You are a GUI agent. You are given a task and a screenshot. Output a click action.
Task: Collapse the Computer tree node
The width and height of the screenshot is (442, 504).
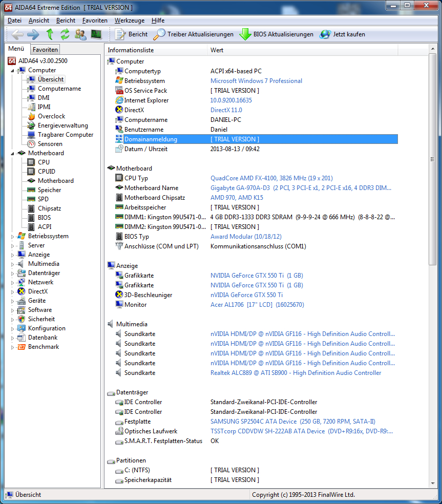[x=12, y=71]
